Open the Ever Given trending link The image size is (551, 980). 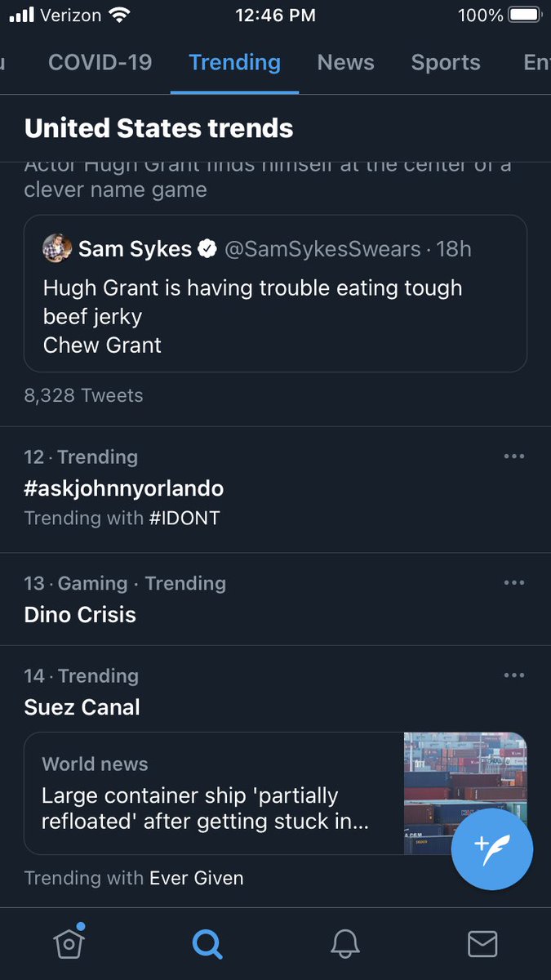tap(196, 878)
